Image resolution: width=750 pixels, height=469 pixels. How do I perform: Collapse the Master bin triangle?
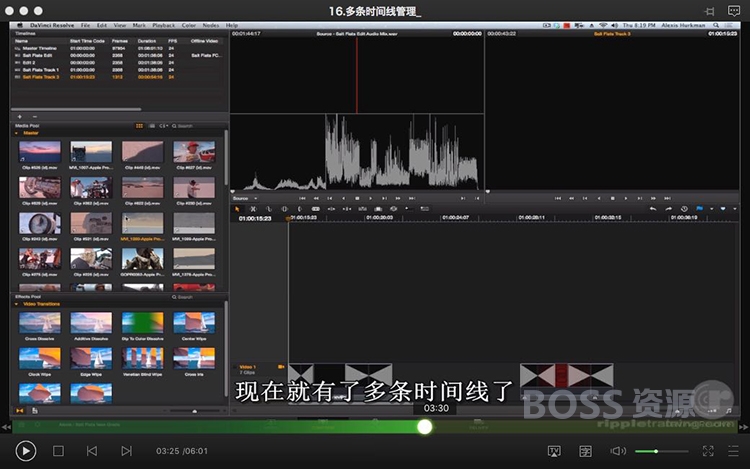[x=17, y=133]
